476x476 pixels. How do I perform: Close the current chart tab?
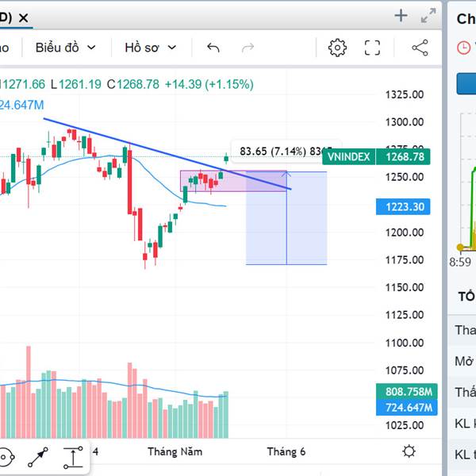(23, 18)
